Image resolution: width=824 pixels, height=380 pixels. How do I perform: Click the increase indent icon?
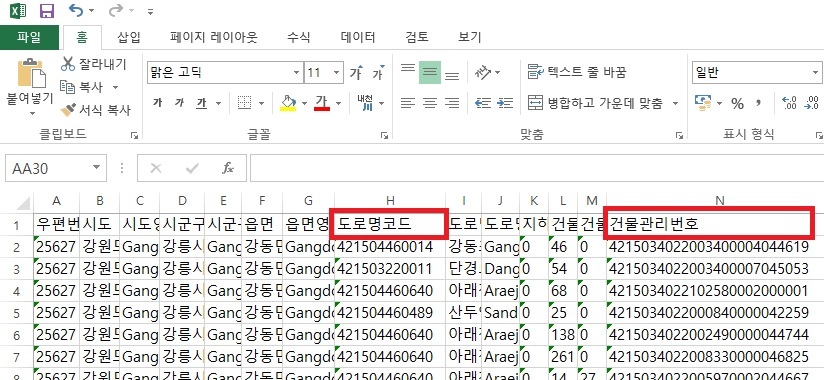pos(504,103)
